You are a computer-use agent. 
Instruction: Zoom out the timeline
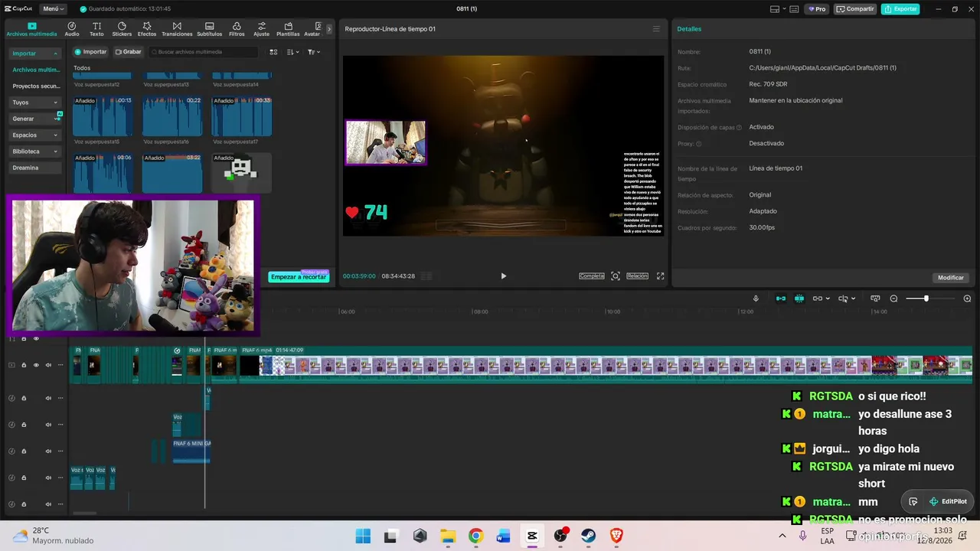(x=893, y=298)
